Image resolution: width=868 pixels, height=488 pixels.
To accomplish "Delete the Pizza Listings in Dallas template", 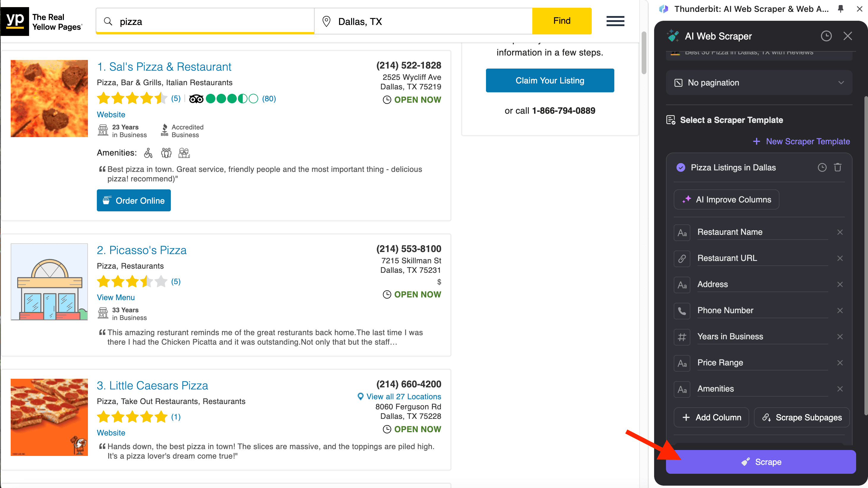I will (838, 167).
